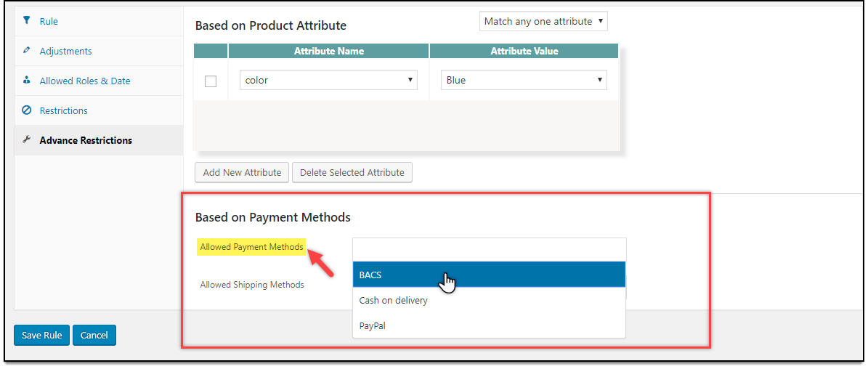Screen dimensions: 868x369
Task: Click the ban icon beside Restrictions
Action: tap(26, 110)
